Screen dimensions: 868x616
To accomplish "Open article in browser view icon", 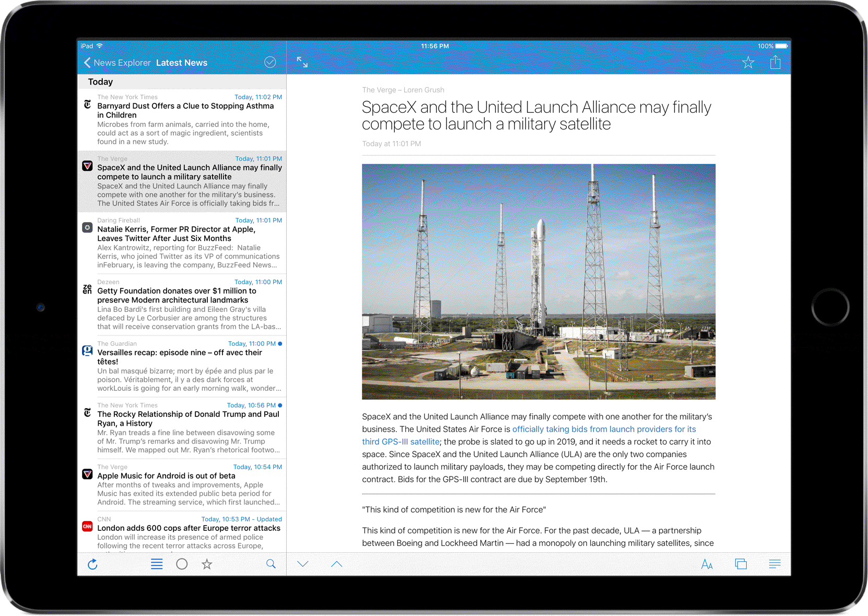I will pyautogui.click(x=741, y=564).
